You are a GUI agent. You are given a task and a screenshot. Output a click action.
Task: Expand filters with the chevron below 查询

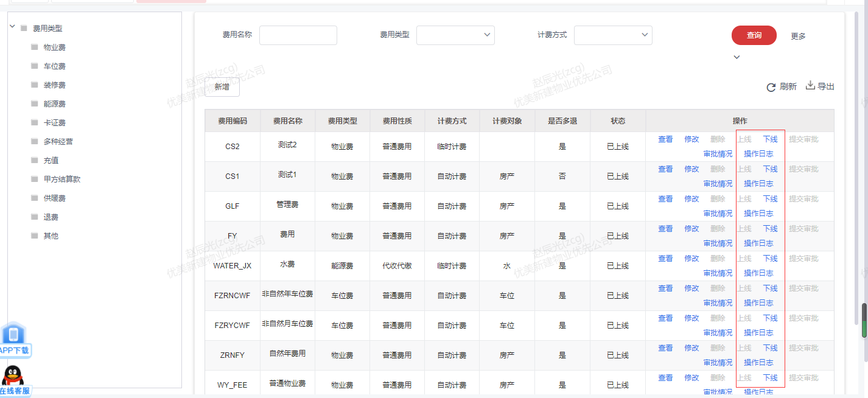(x=737, y=57)
